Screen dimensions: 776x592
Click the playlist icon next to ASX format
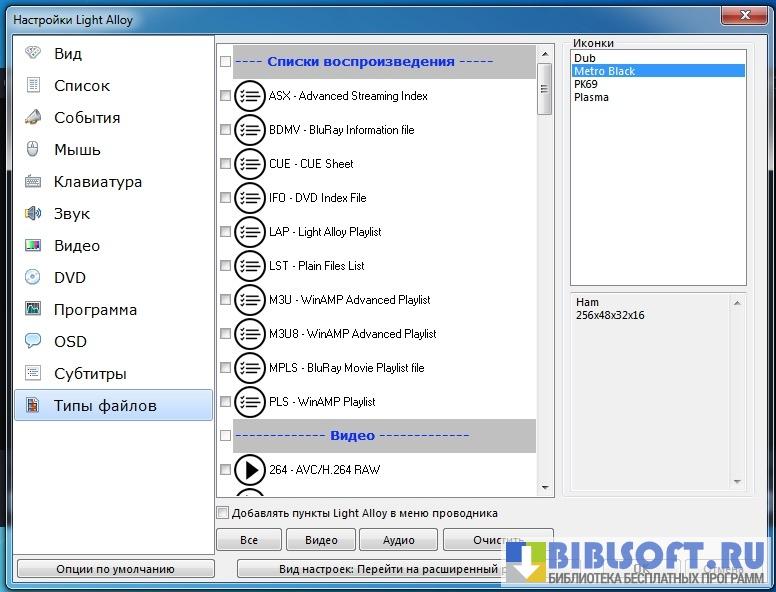[249, 96]
